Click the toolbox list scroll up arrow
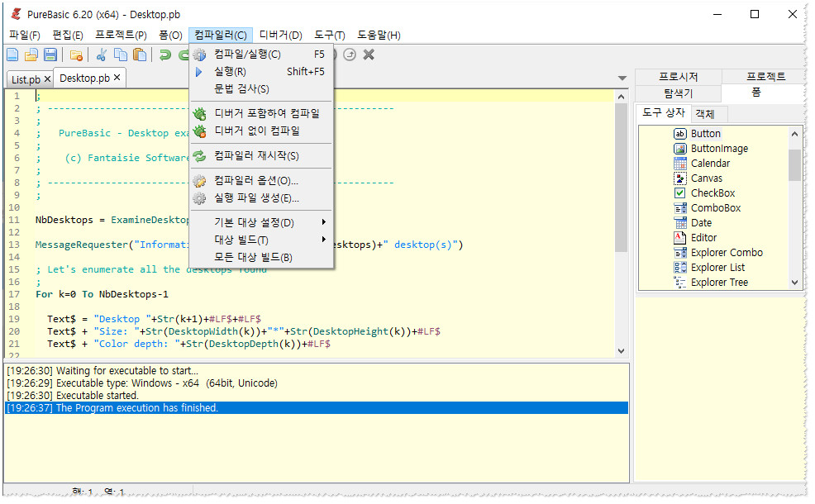815x504 pixels. 794,134
